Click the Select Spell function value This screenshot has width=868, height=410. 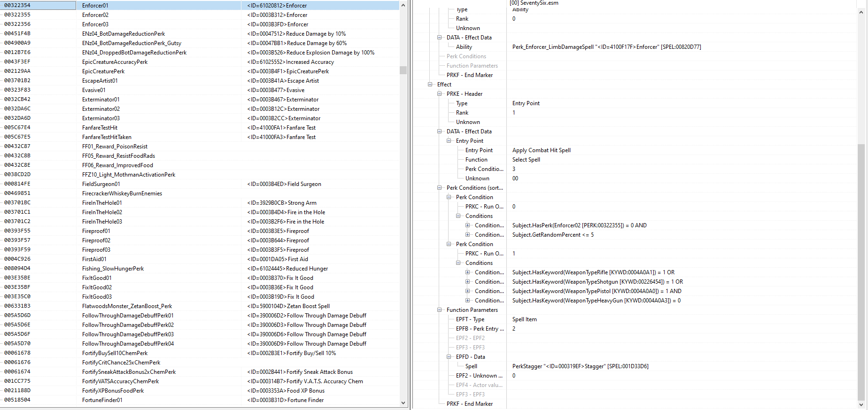pos(526,160)
